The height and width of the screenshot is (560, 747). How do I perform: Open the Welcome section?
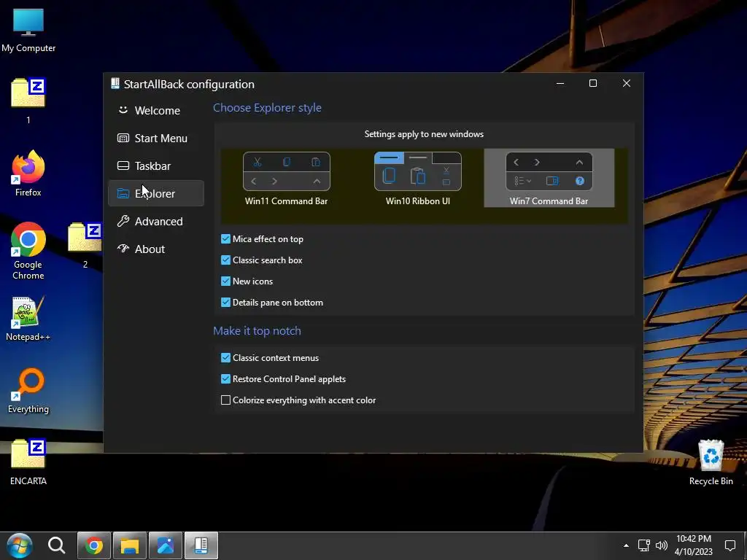[x=156, y=111]
